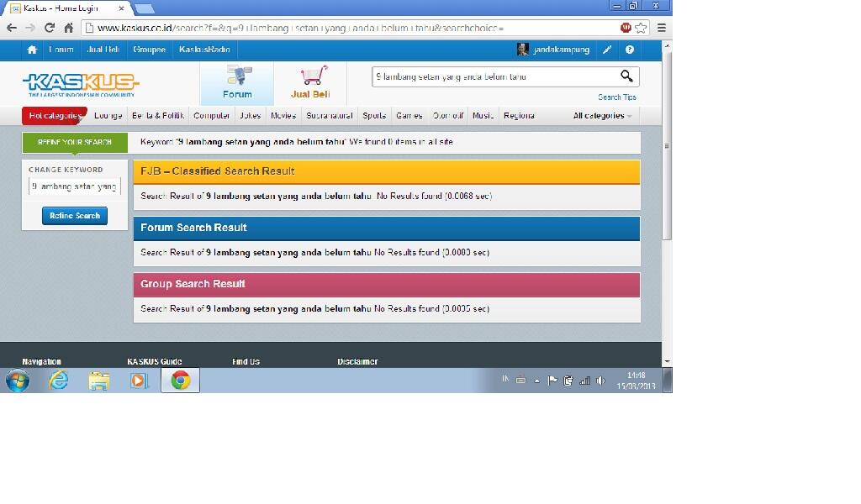This screenshot has width=861, height=504.
Task: Click the page vertical scrollbar thumb
Action: pos(667,146)
